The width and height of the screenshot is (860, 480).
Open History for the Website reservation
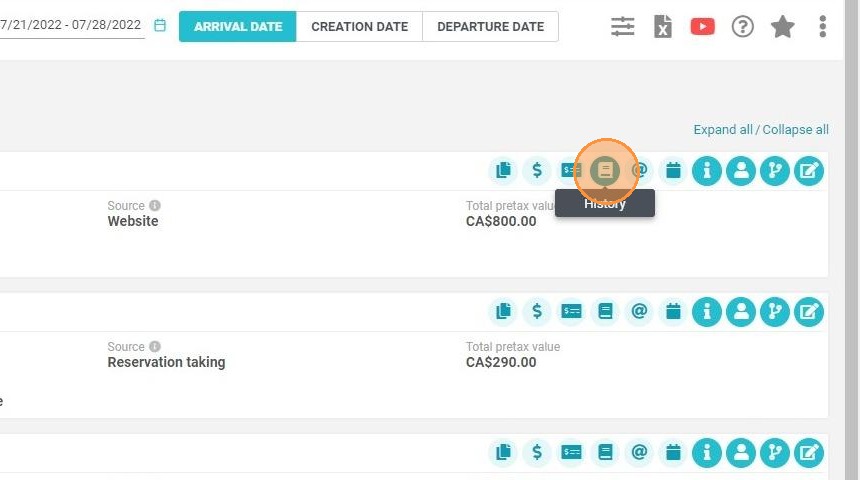click(605, 171)
